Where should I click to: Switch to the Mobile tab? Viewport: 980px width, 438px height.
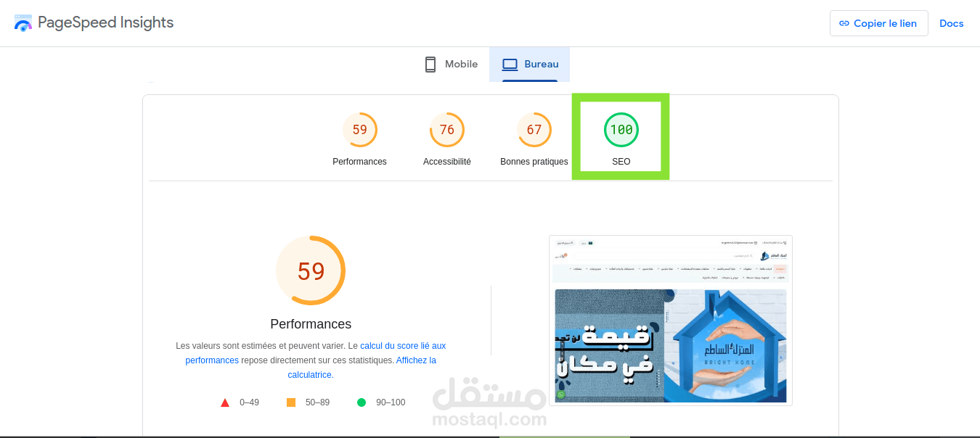click(x=451, y=65)
